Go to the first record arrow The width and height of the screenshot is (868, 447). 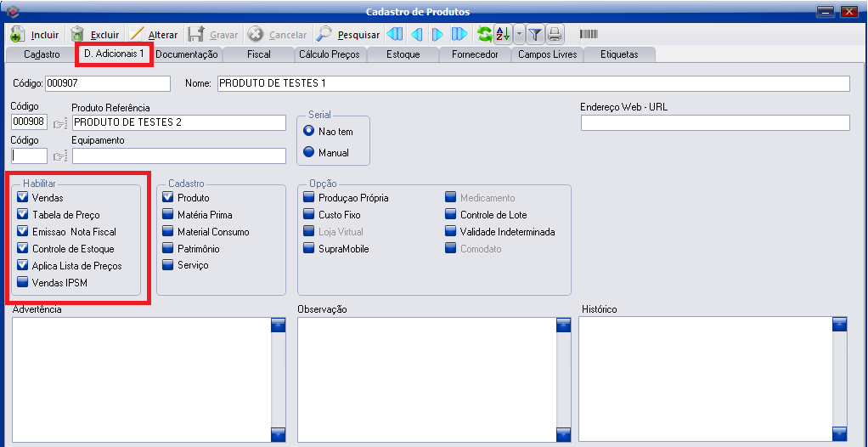click(x=395, y=35)
